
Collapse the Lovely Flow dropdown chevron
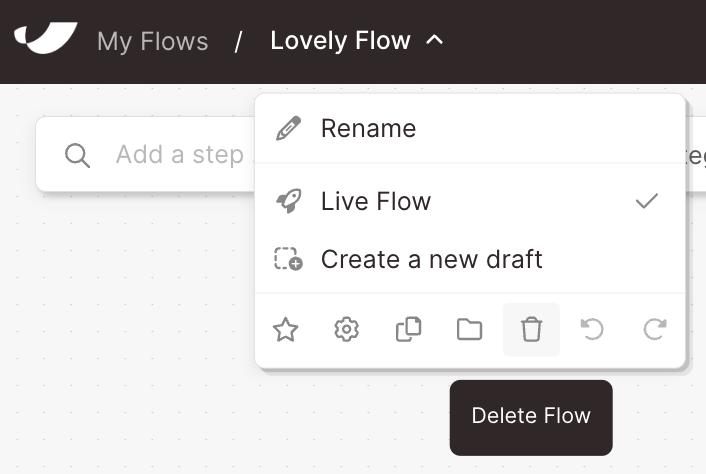pos(434,41)
